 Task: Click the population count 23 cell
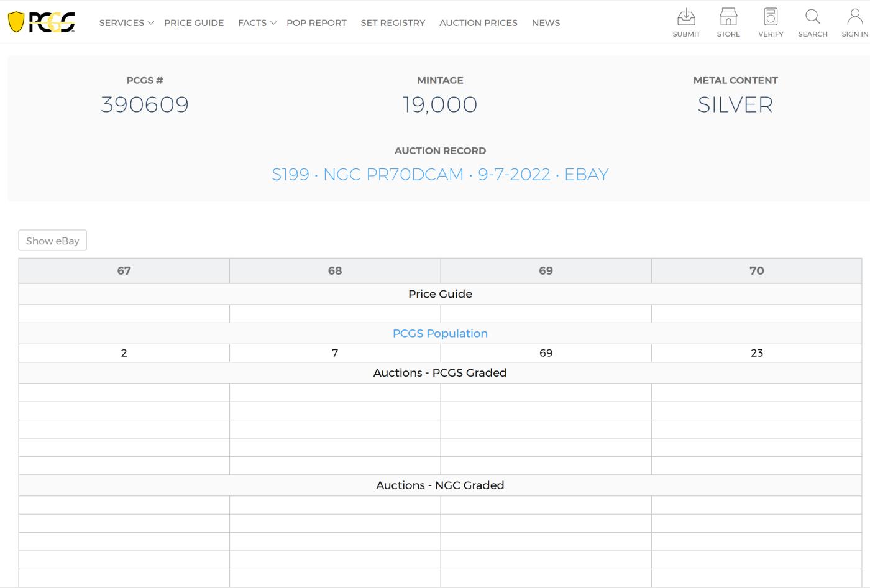point(756,353)
